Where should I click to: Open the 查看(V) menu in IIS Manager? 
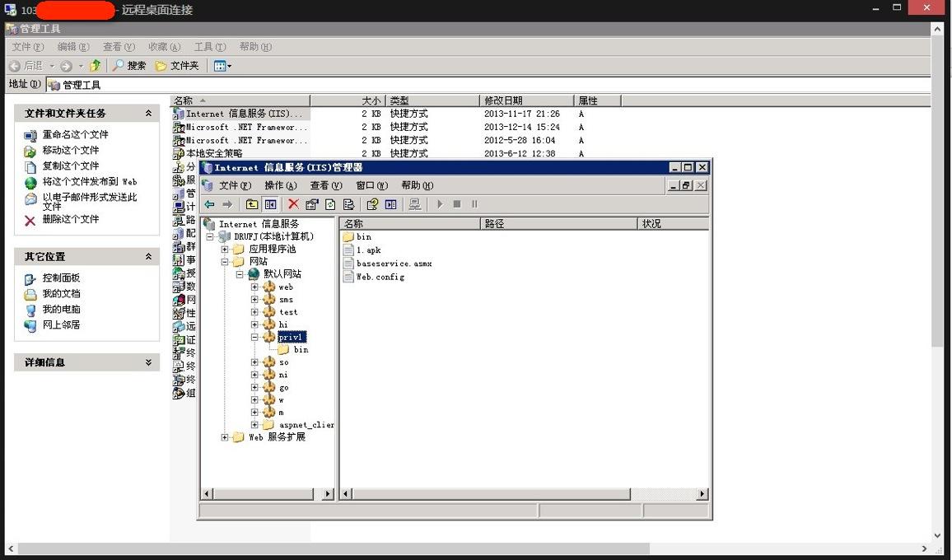coord(326,186)
